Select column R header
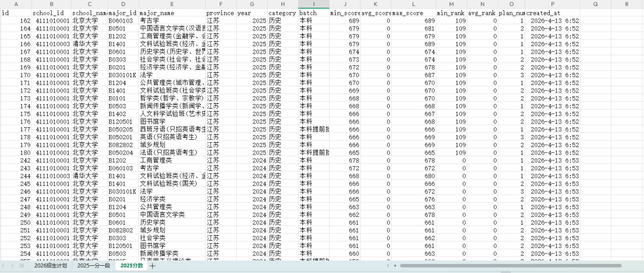The width and height of the screenshot is (644, 273). 627,4
